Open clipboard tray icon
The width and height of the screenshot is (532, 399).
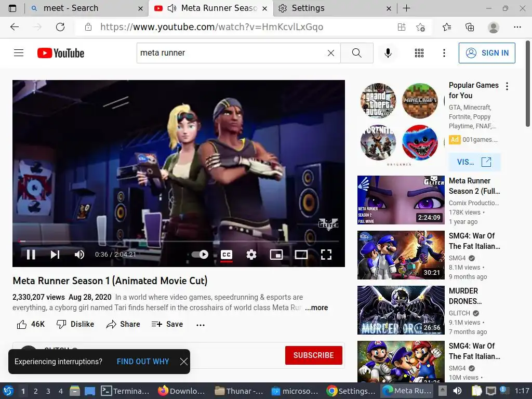click(x=476, y=391)
